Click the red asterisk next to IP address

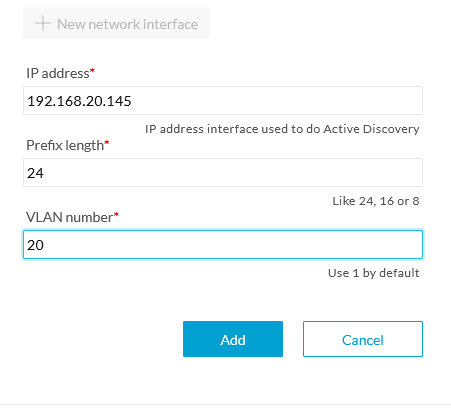tap(92, 70)
